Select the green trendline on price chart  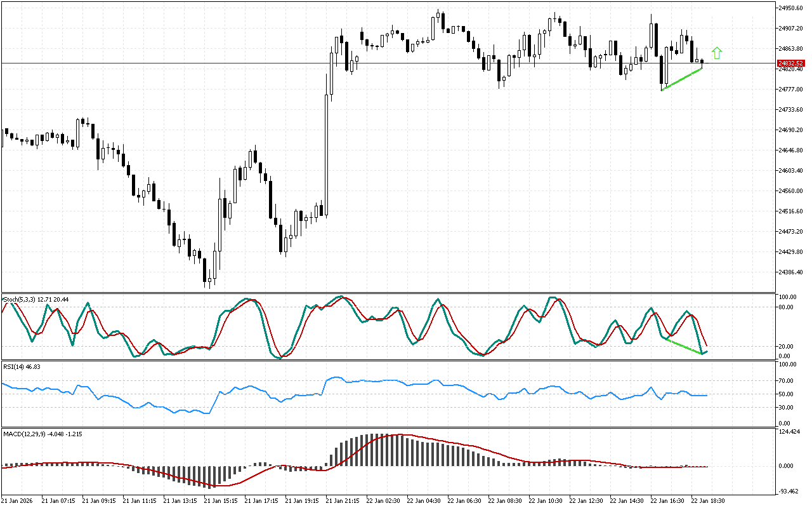pos(682,79)
